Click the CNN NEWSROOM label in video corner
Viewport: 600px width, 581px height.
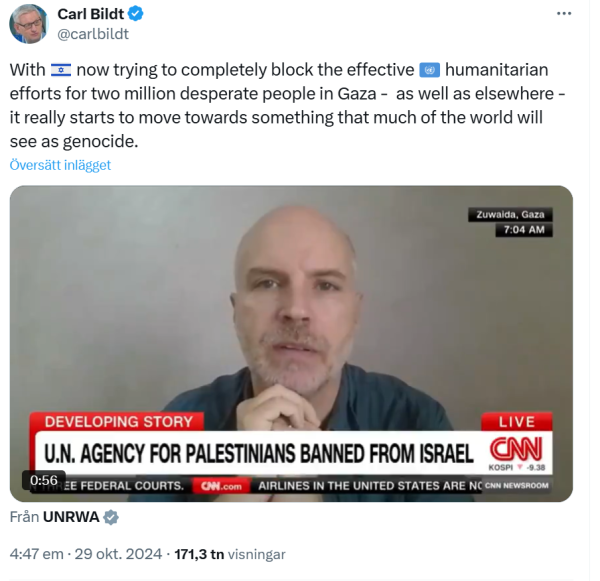517,485
